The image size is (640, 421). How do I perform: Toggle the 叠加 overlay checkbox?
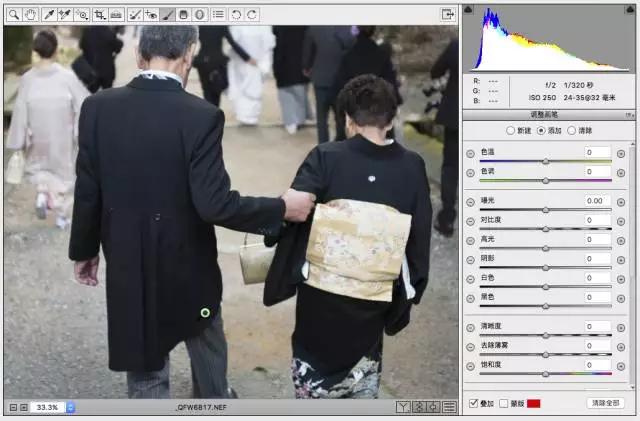click(473, 403)
